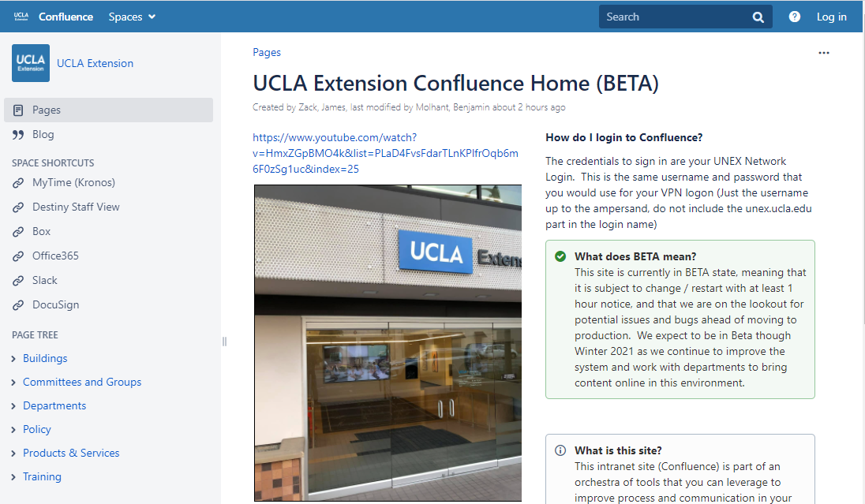Click the Pages breadcrumb link
This screenshot has width=865, height=504.
(x=267, y=52)
